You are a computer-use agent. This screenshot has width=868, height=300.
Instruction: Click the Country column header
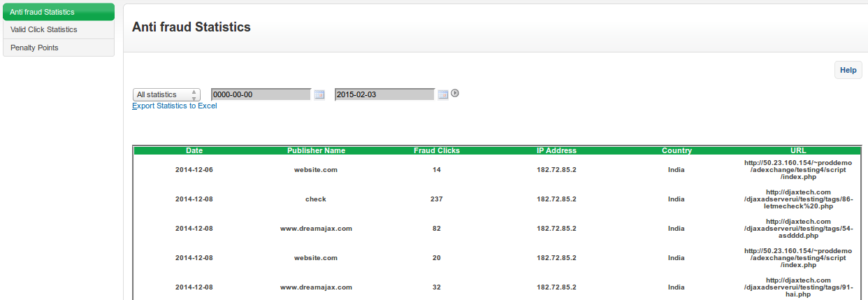point(677,150)
